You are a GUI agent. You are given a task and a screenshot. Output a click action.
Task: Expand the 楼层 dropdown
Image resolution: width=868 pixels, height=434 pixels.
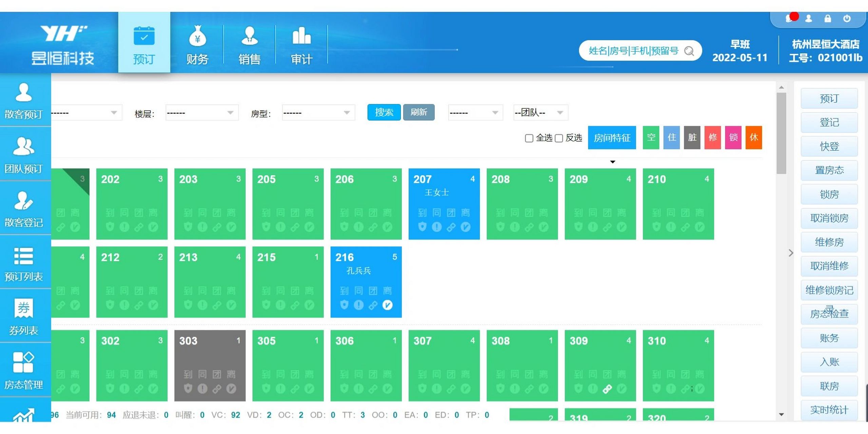(202, 113)
